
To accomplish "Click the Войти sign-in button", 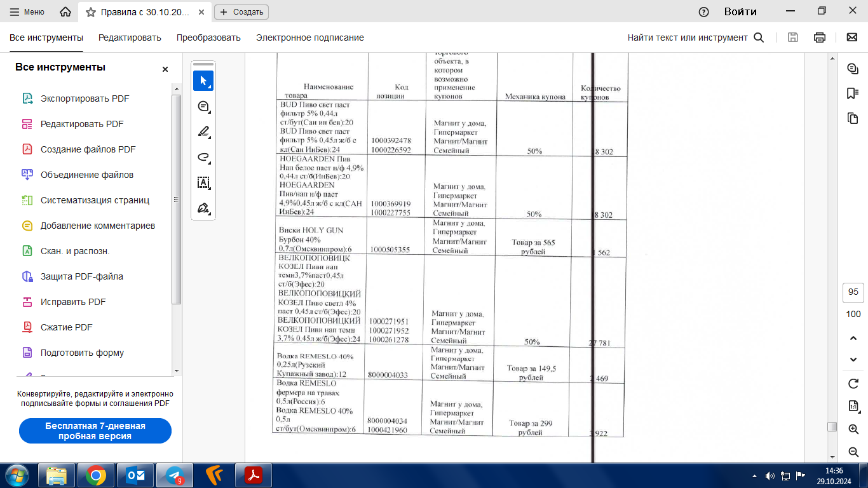I will (740, 11).
